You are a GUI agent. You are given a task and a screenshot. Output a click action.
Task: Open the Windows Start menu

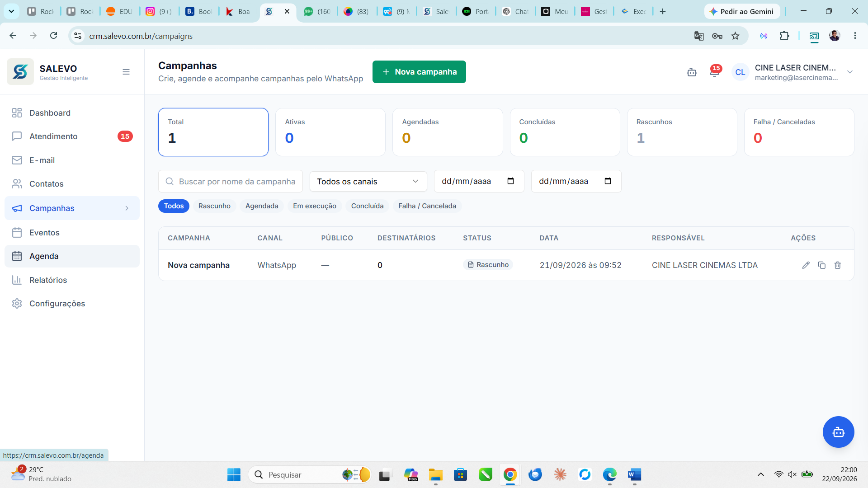point(234,474)
